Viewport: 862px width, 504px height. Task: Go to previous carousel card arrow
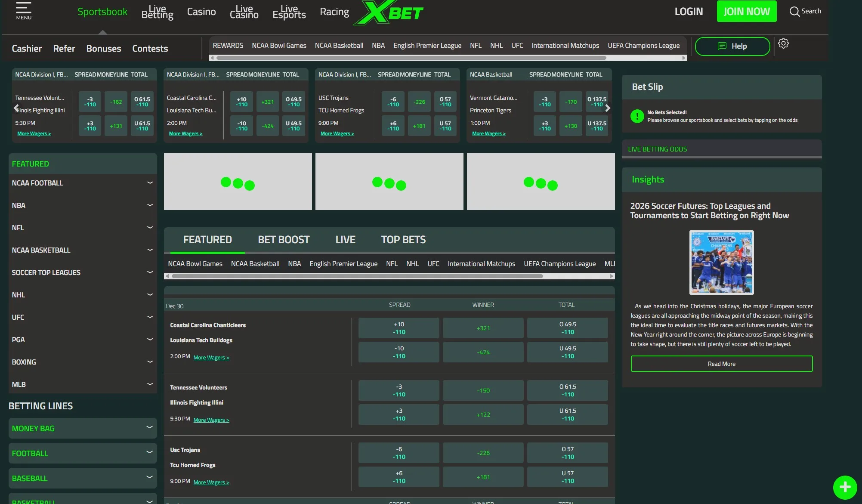(x=16, y=108)
